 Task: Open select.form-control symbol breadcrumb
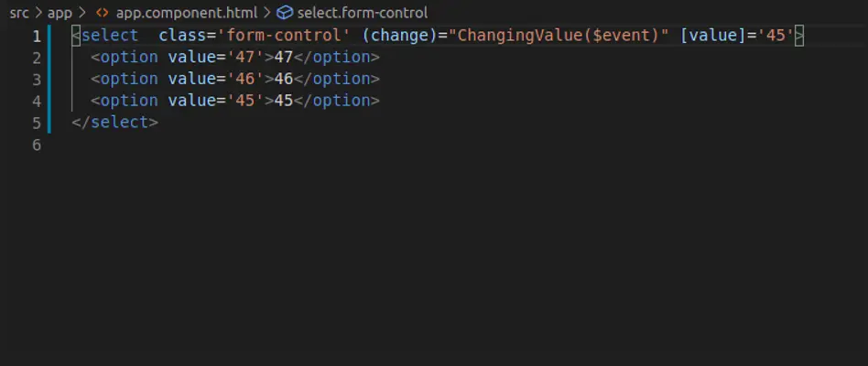(363, 13)
